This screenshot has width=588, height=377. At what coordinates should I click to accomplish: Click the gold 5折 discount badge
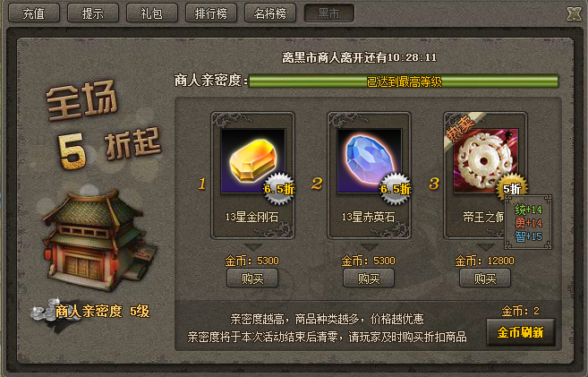coord(512,188)
